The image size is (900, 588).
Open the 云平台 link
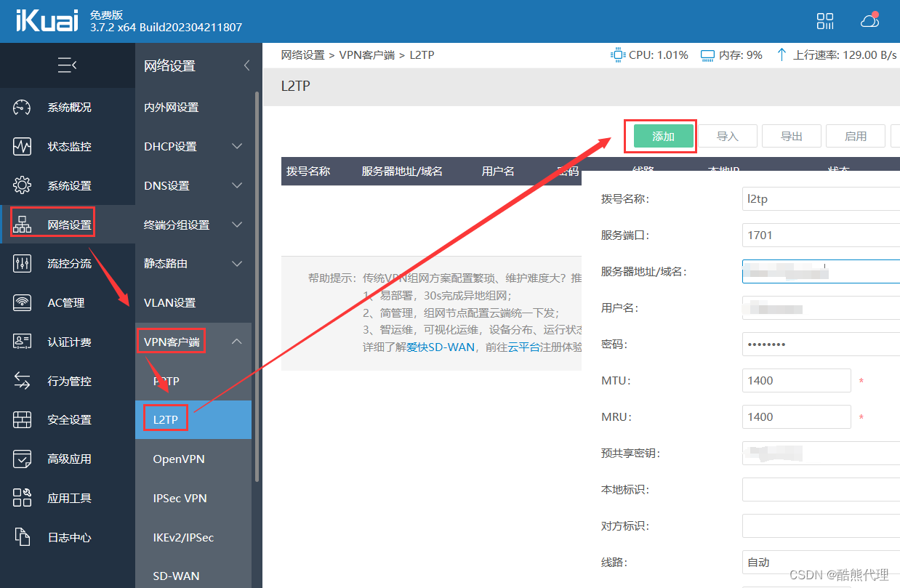(x=523, y=347)
